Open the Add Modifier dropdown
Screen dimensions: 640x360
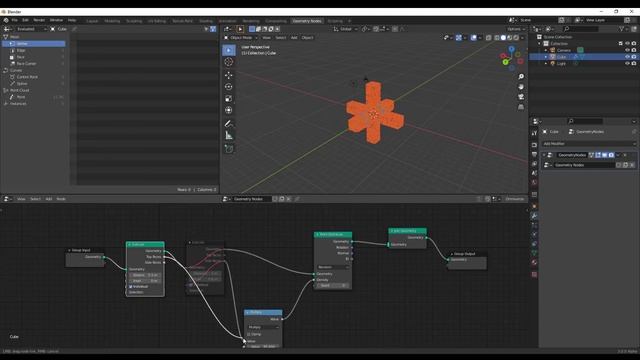[589, 144]
